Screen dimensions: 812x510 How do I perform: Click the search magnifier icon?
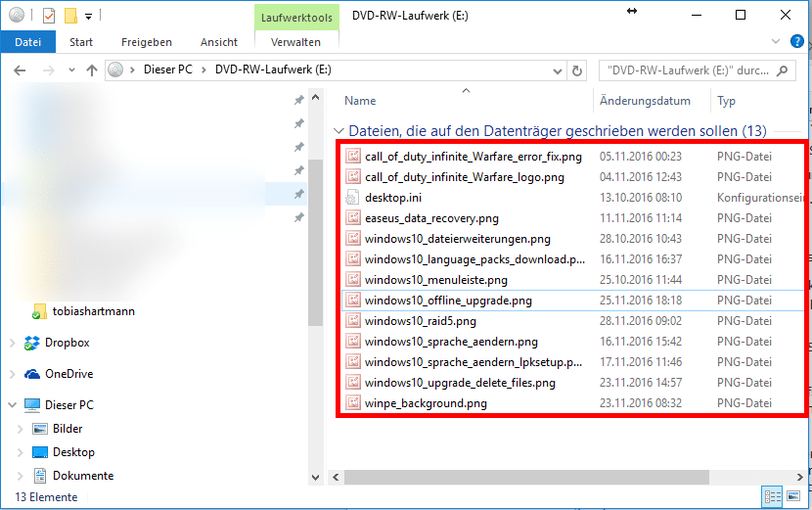[x=783, y=70]
